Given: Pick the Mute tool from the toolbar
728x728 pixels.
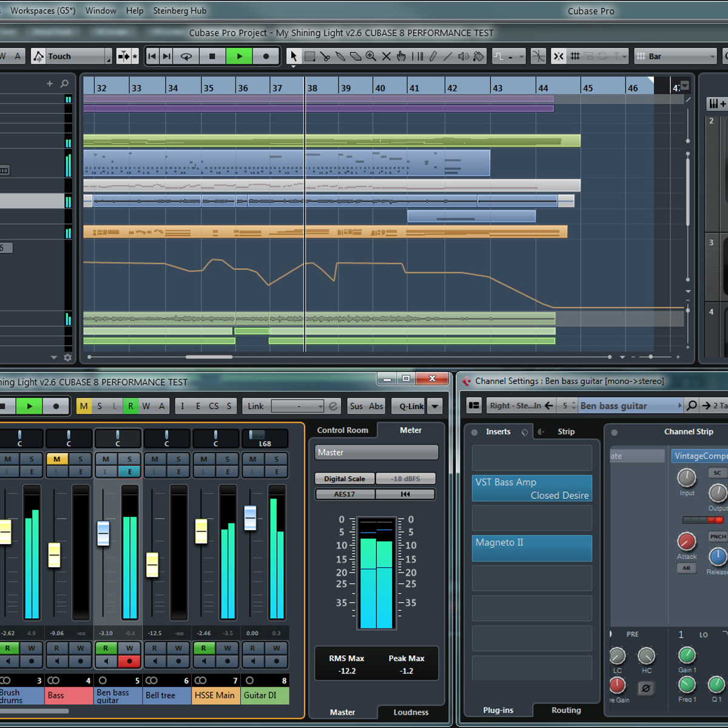Looking at the screenshot, I should tap(387, 56).
